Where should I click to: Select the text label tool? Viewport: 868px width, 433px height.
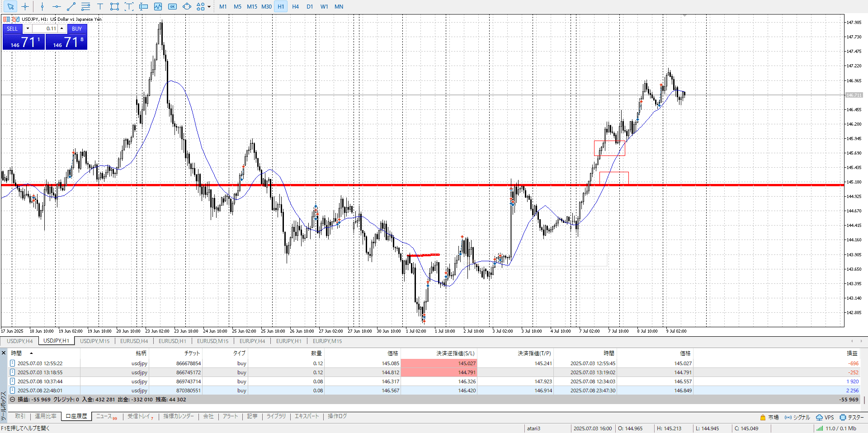pyautogui.click(x=100, y=6)
